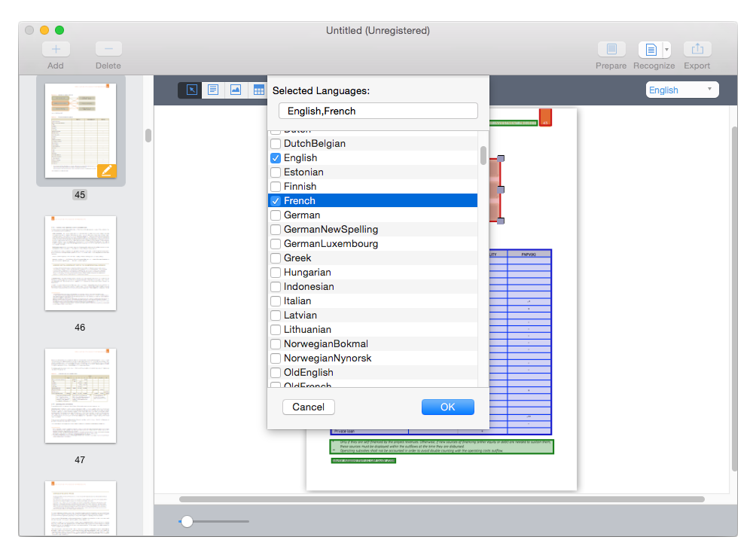Click the edit pencil badge on page 45
Viewport: 756px width, 552px height.
(x=107, y=171)
